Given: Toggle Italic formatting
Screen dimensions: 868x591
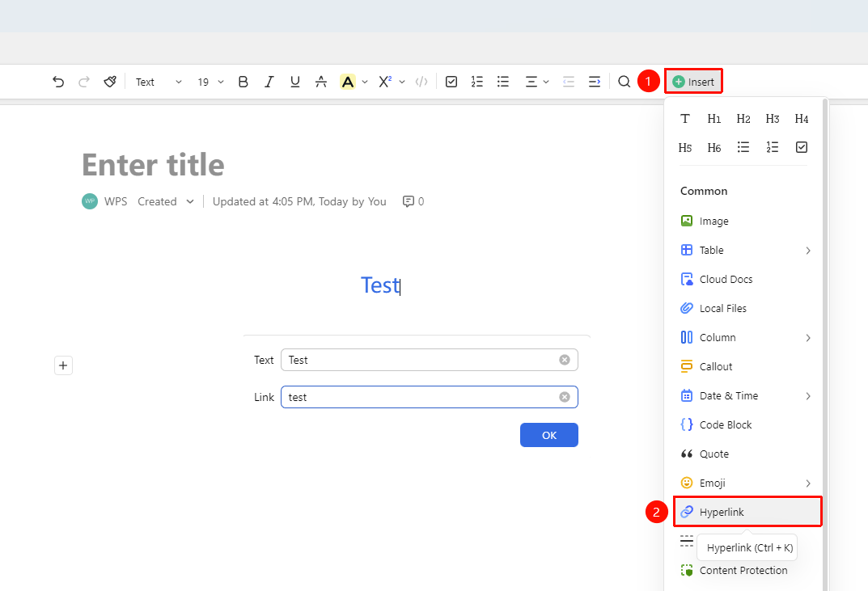Looking at the screenshot, I should [x=269, y=82].
